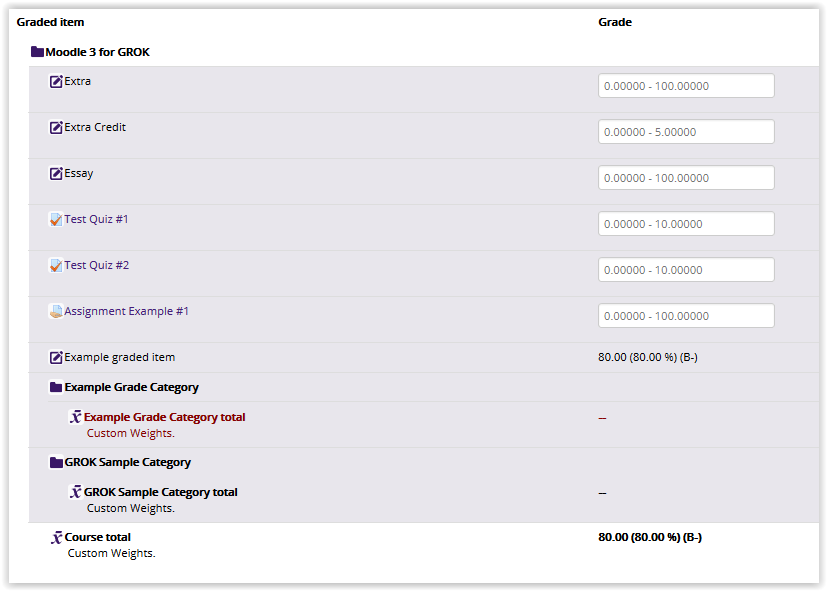Click the dash grade for GROK Sample Category total
This screenshot has width=827, height=591.
point(602,493)
